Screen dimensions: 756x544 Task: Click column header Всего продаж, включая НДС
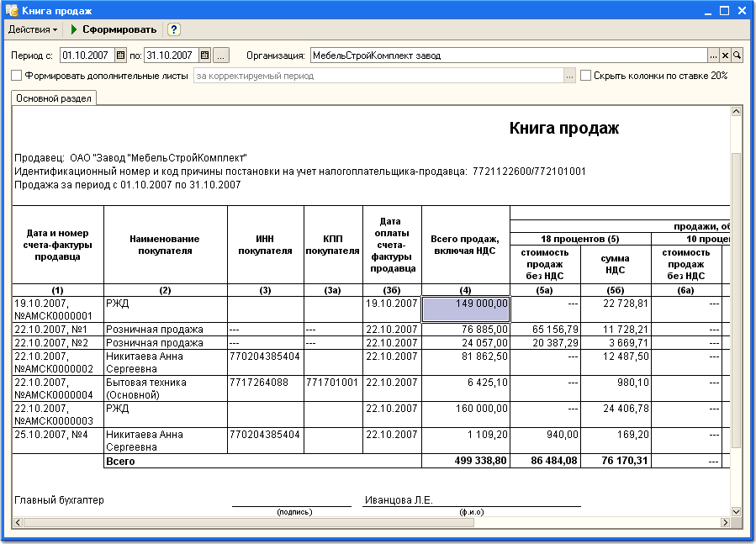[x=466, y=245]
